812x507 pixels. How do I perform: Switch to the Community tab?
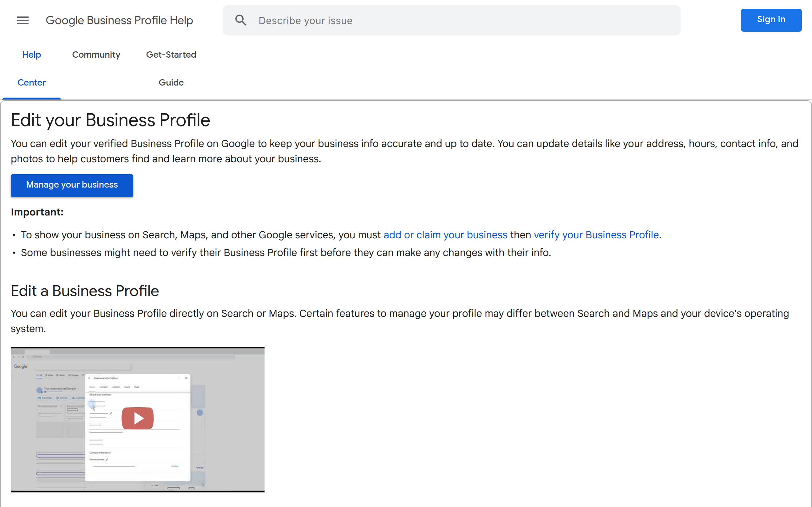tap(96, 54)
